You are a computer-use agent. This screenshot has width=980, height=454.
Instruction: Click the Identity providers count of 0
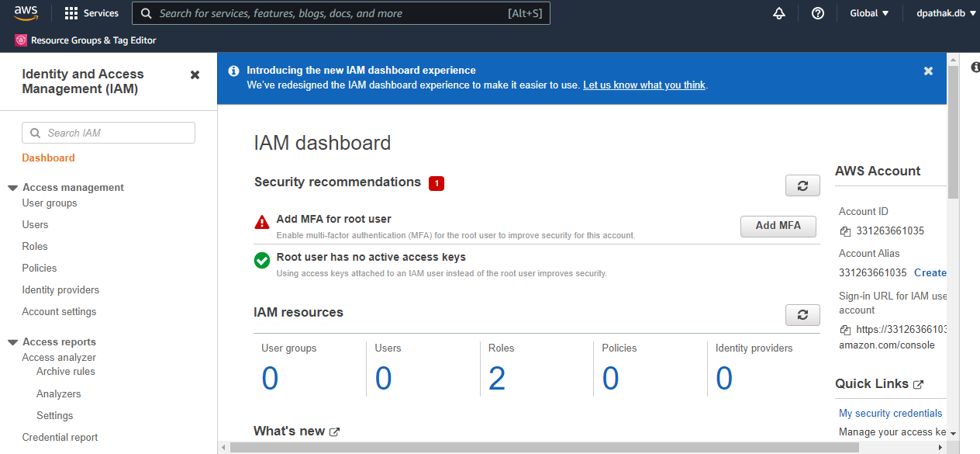724,379
